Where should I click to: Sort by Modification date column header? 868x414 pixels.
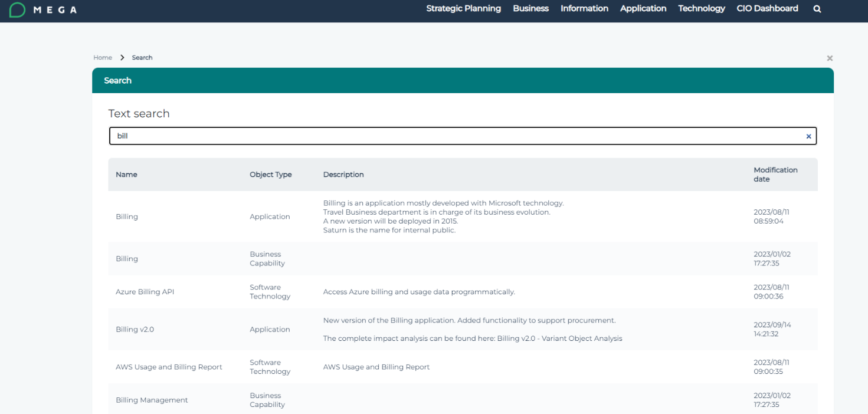coord(775,175)
